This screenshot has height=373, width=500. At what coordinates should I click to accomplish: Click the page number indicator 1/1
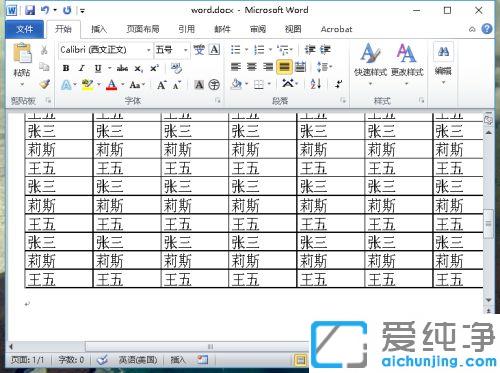click(27, 360)
